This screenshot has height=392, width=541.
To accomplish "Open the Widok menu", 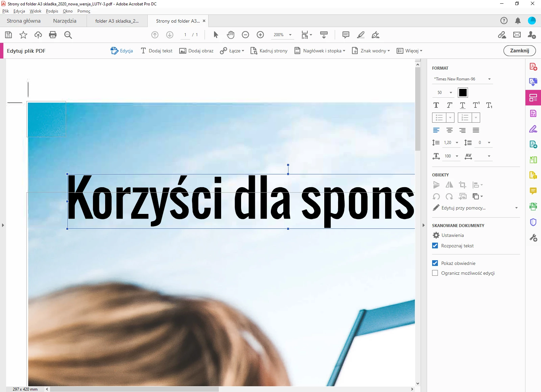I will tap(36, 11).
